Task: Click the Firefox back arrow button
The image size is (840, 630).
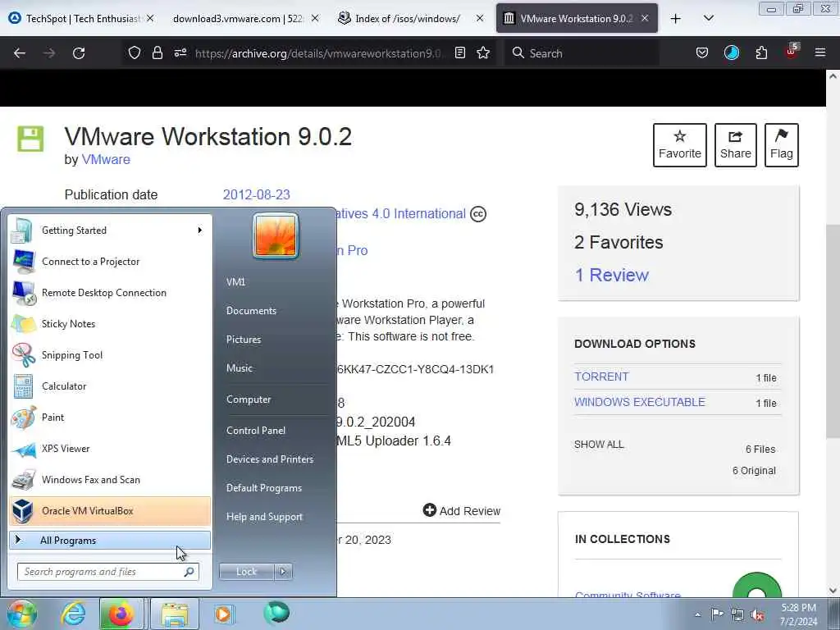Action: point(20,53)
